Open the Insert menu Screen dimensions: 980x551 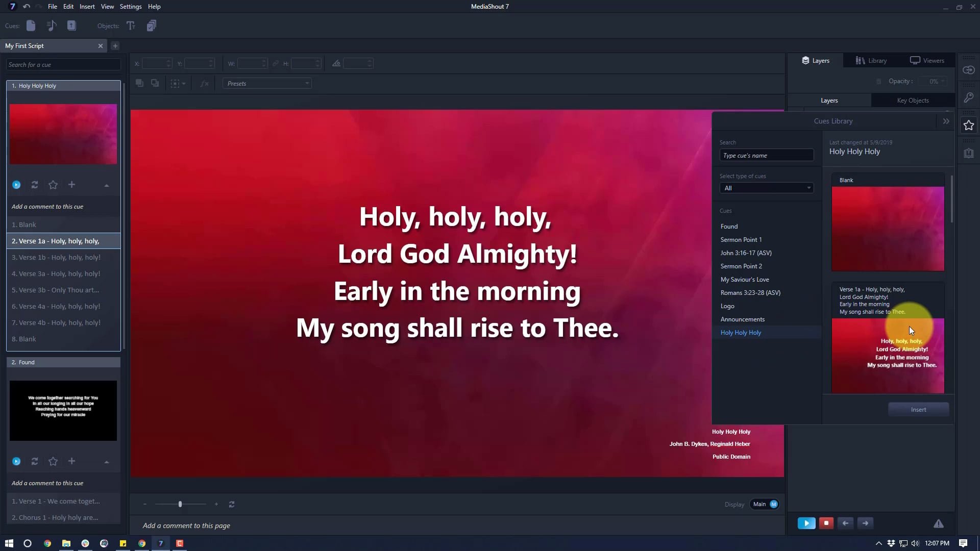(87, 7)
